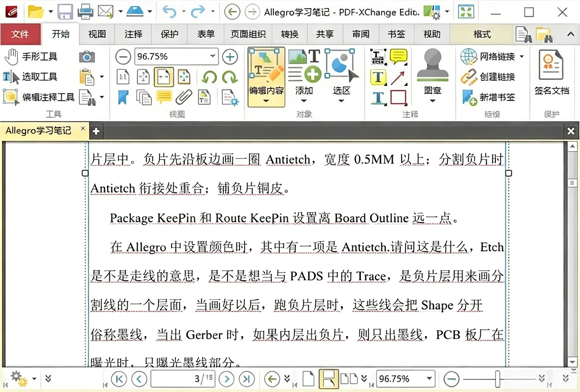580x392 pixels.
Task: Zoom in with the plus button in the ribbon
Action: (x=230, y=57)
